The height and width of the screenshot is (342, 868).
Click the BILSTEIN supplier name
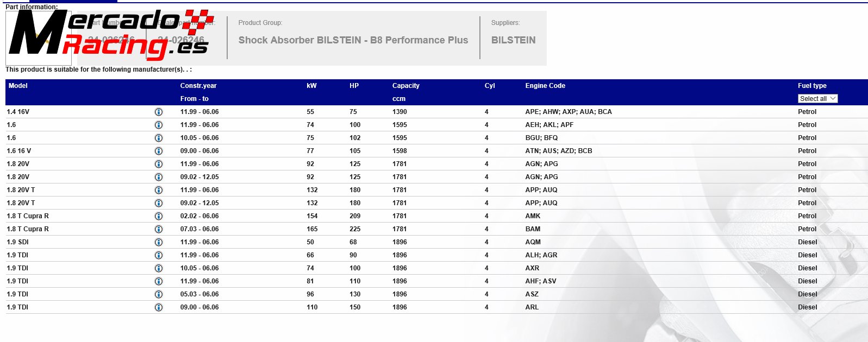513,40
